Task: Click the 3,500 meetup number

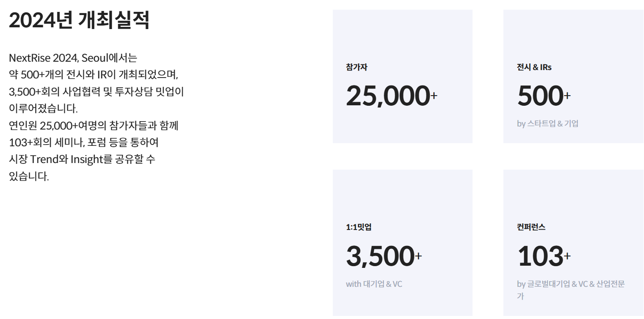Action: [x=380, y=256]
